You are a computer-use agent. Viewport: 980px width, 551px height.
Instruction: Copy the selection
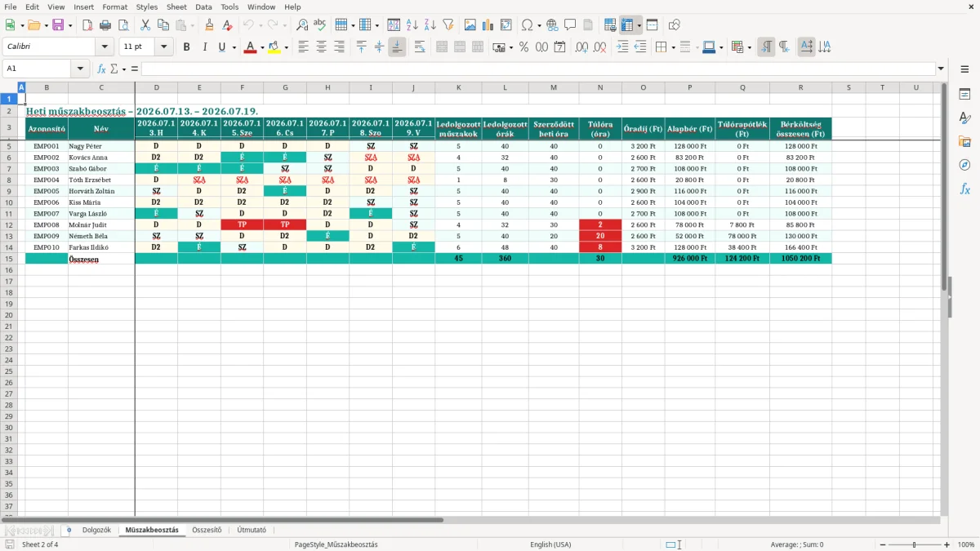pos(162,25)
